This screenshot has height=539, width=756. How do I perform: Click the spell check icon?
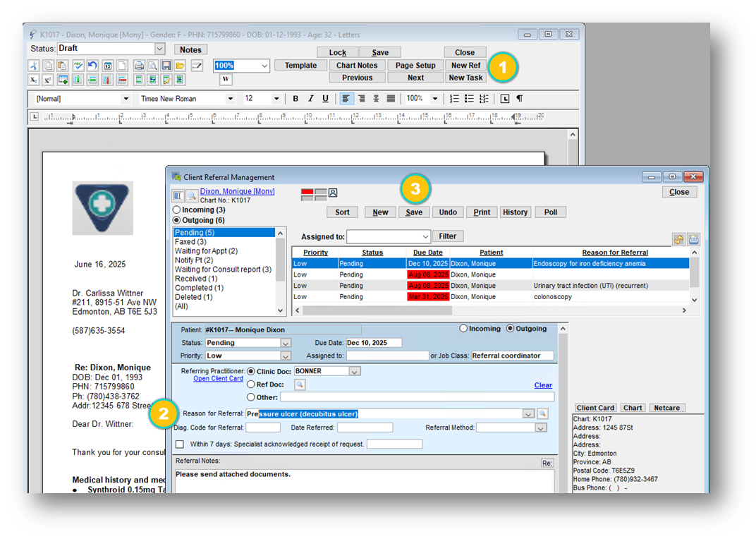pos(78,66)
